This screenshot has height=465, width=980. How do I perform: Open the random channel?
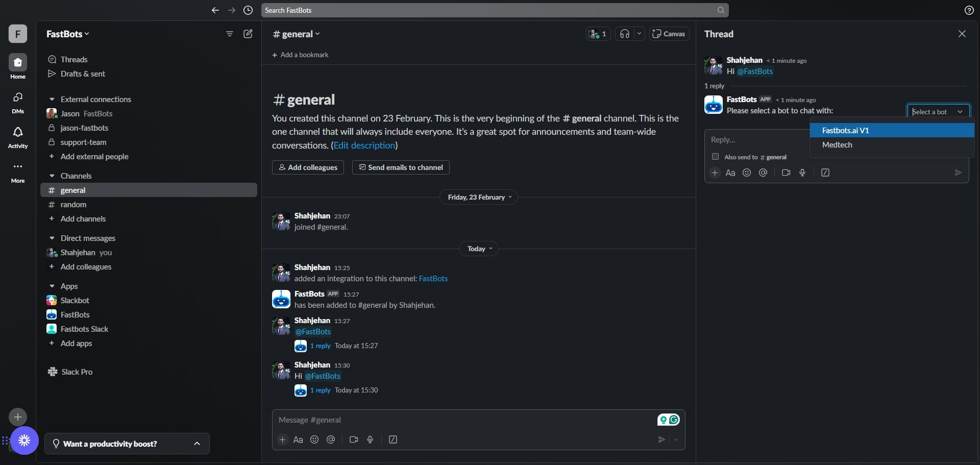tap(149, 204)
